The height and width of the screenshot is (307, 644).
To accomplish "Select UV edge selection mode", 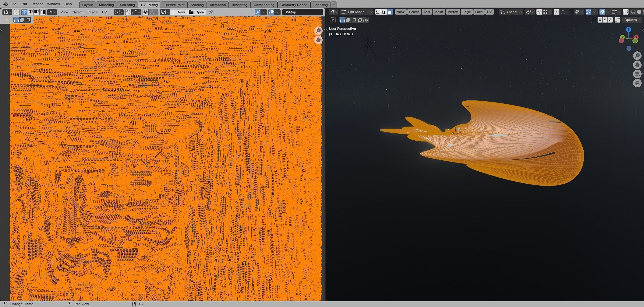I will click(x=30, y=12).
